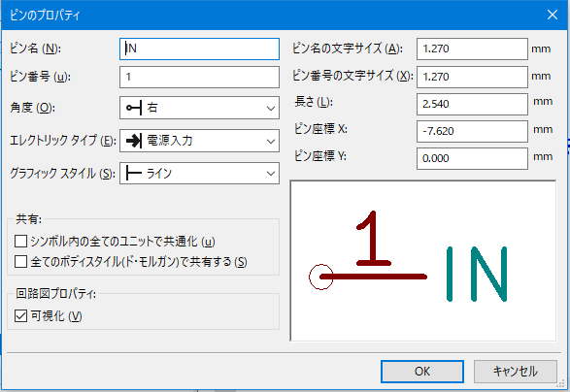Enable シンボル内の全てのユニットで共通化 checkbox
Image resolution: width=570 pixels, height=392 pixels.
(x=20, y=242)
